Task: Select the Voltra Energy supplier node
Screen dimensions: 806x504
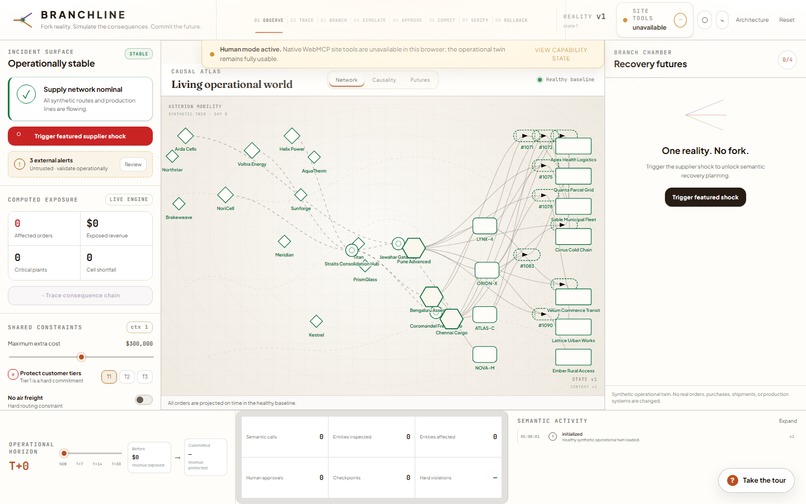Action: coord(252,151)
